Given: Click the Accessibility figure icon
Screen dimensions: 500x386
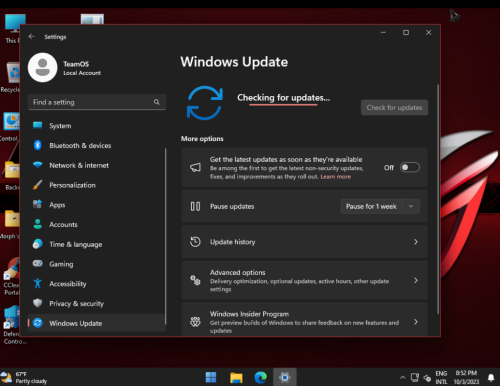Looking at the screenshot, I should [38, 283].
